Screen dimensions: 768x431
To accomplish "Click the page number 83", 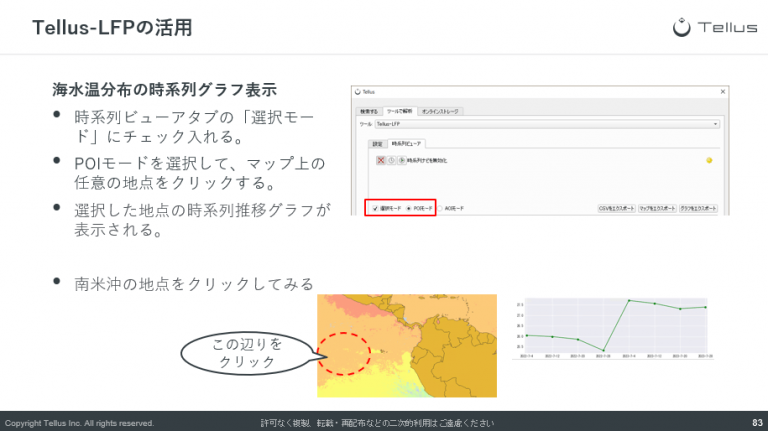I will [757, 422].
